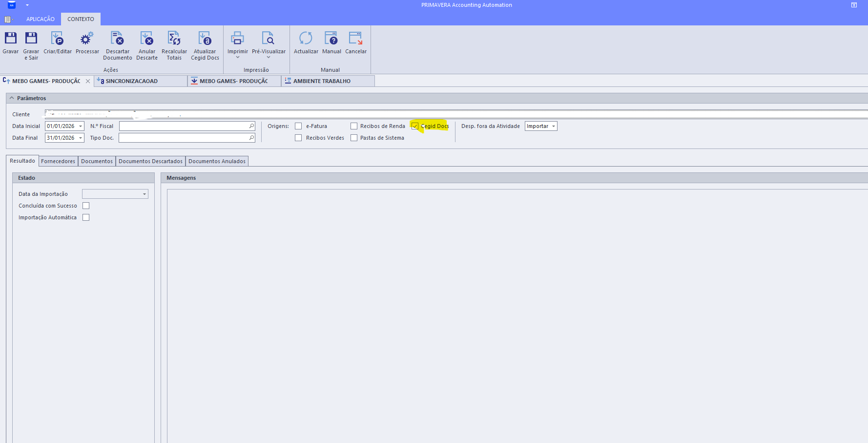Click Atualizar Cegid Docs icon
The height and width of the screenshot is (443, 868).
[205, 39]
